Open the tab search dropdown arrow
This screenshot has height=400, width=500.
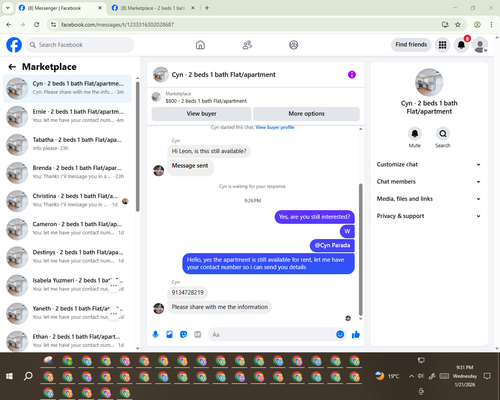click(x=8, y=8)
